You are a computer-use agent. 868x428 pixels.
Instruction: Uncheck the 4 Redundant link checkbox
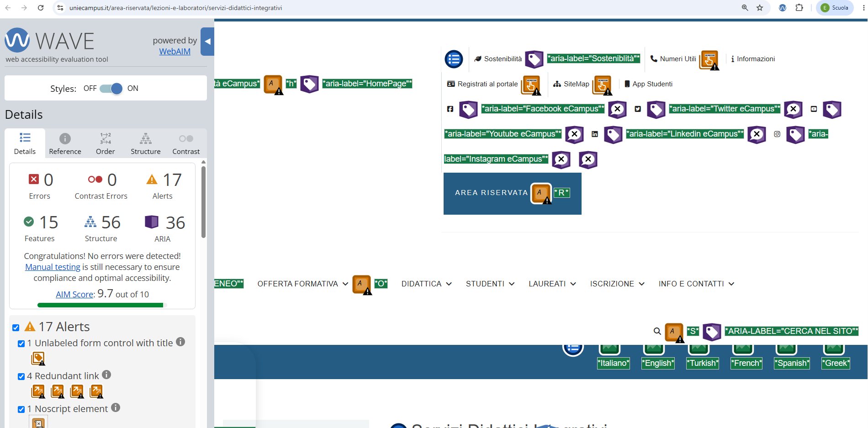coord(21,377)
